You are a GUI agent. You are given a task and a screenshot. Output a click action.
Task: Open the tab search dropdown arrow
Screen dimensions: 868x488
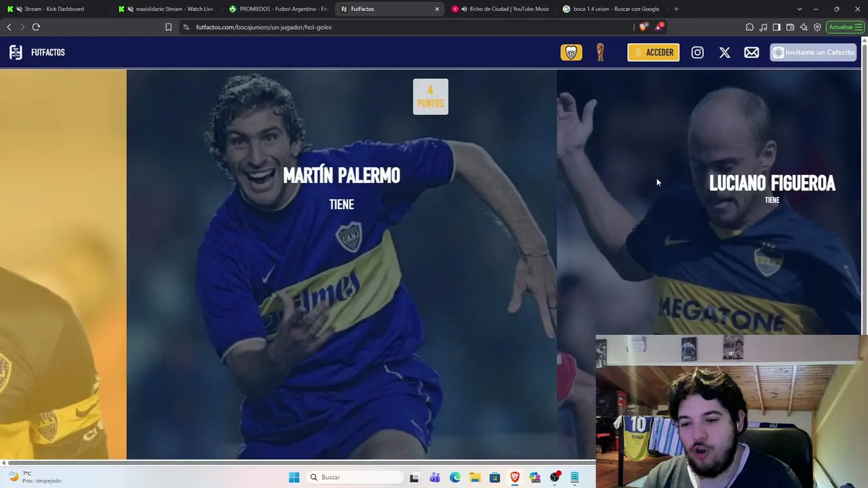tap(800, 9)
